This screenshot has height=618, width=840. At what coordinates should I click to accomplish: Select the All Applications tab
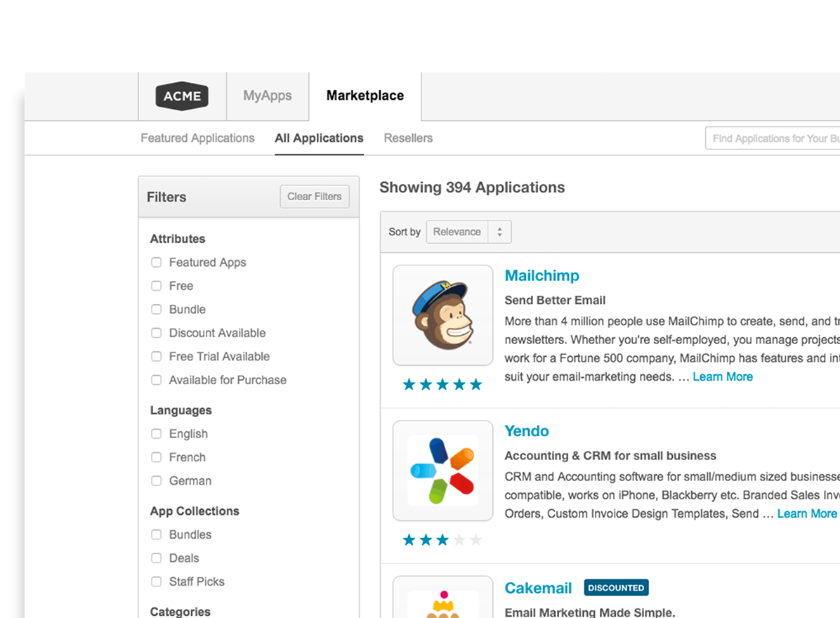[320, 138]
